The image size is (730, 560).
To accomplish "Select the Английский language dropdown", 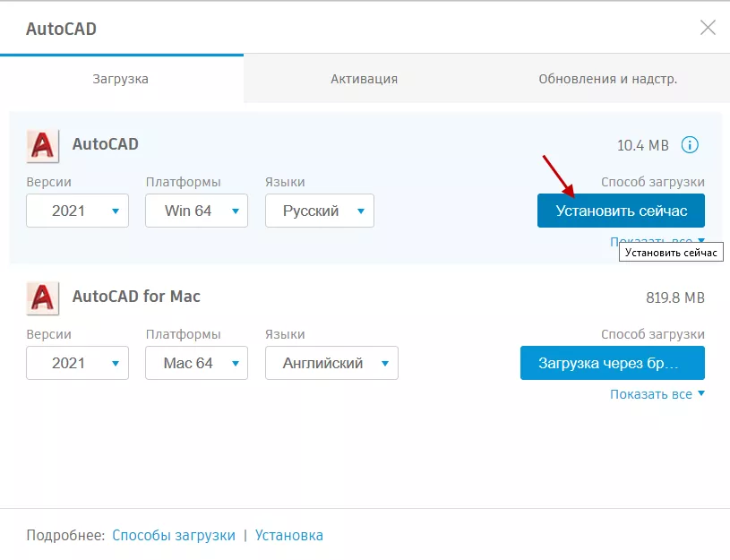I will (x=331, y=364).
